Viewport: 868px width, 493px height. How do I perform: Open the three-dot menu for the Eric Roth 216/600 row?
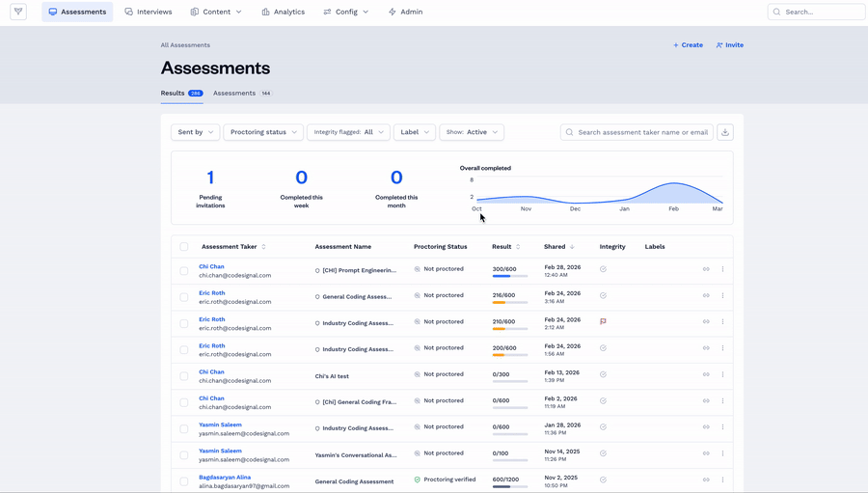[x=722, y=296]
